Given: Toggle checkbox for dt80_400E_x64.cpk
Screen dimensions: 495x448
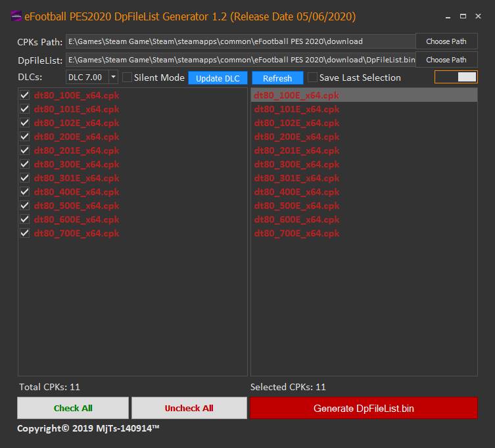Looking at the screenshot, I should (24, 192).
